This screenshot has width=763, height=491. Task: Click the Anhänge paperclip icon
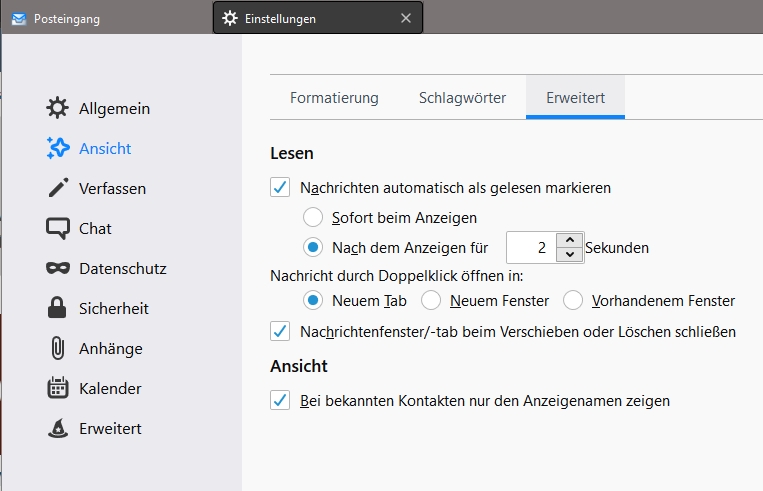coord(58,348)
